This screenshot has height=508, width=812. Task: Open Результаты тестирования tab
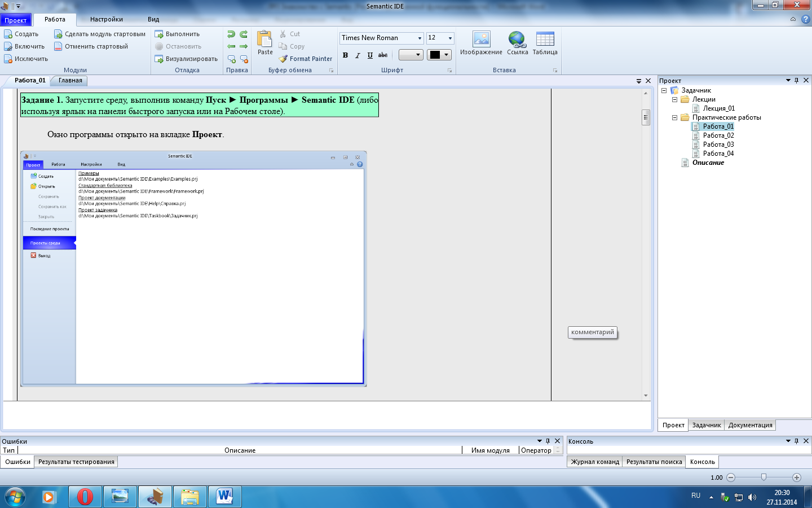(x=76, y=462)
